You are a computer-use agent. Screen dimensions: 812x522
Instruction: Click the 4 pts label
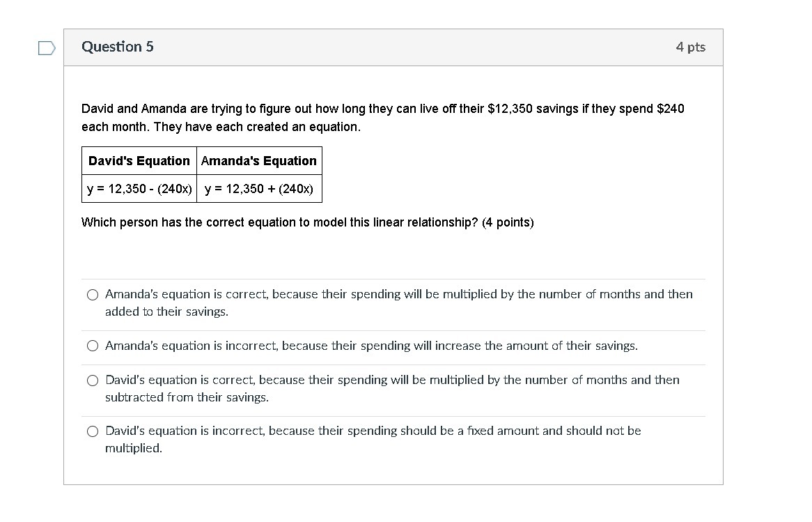coord(690,47)
